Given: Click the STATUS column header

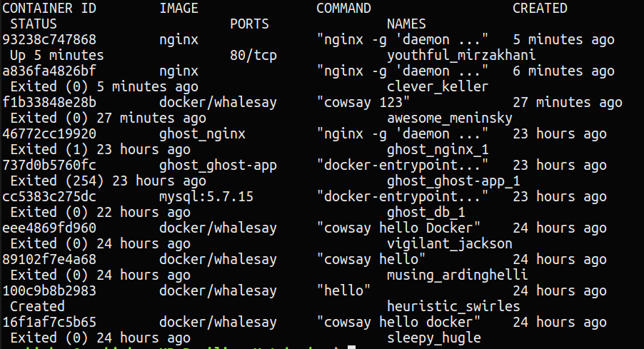Looking at the screenshot, I should pyautogui.click(x=34, y=24).
